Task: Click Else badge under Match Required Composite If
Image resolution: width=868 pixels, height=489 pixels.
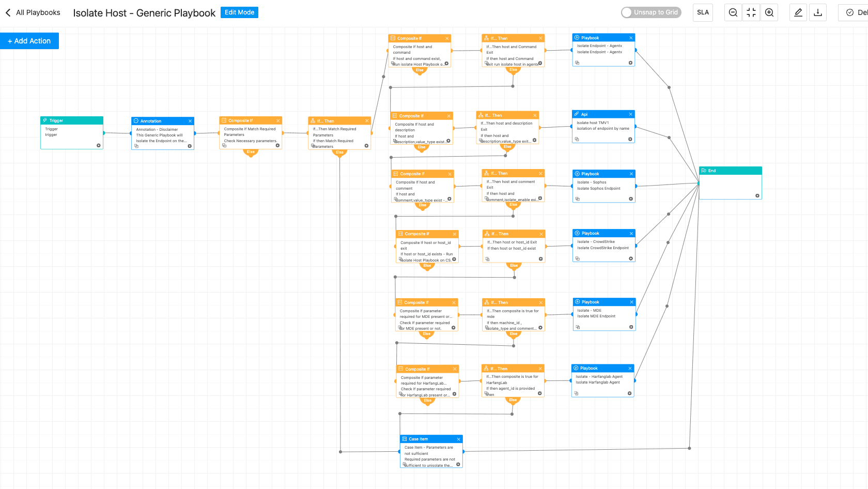Action: tap(251, 152)
